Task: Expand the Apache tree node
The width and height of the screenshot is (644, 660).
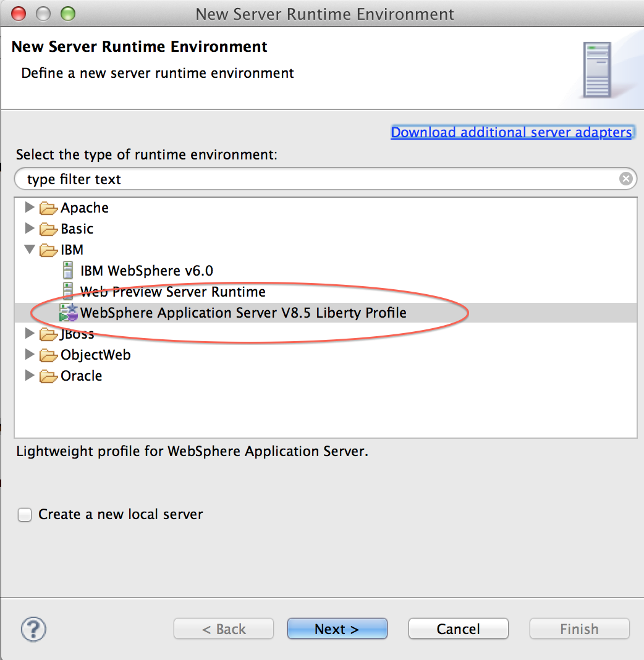Action: [x=30, y=208]
